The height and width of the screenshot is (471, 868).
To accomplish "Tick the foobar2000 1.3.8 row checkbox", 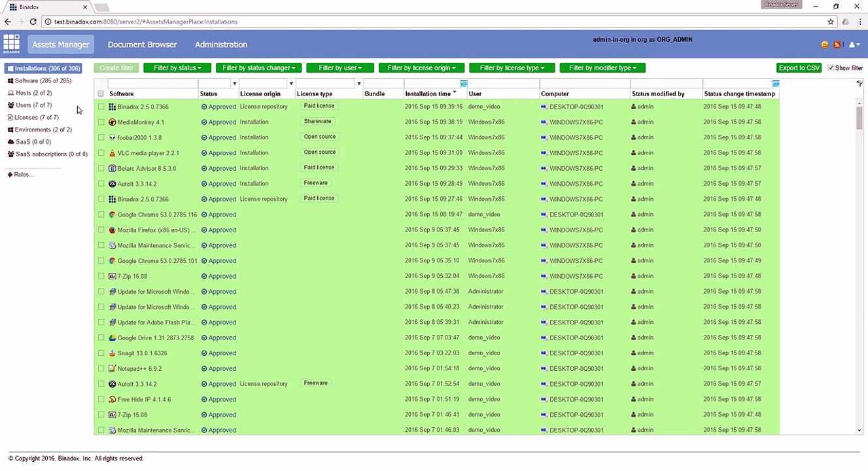I will (101, 137).
